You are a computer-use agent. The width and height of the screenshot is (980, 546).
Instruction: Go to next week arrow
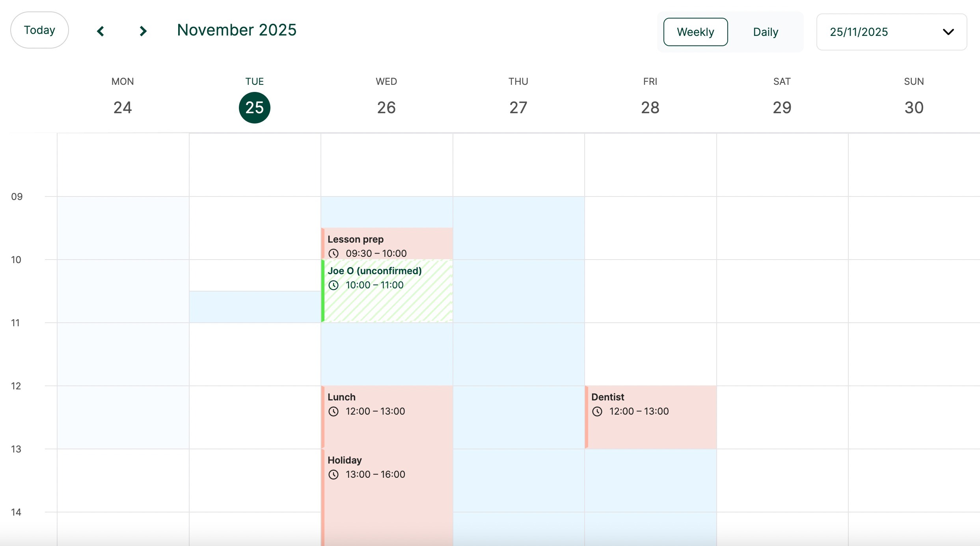[143, 31]
